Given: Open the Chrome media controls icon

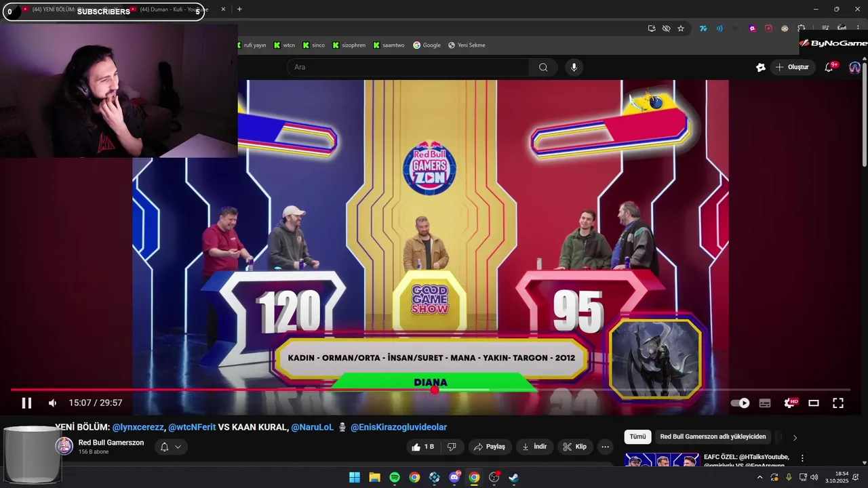Looking at the screenshot, I should click(x=825, y=28).
